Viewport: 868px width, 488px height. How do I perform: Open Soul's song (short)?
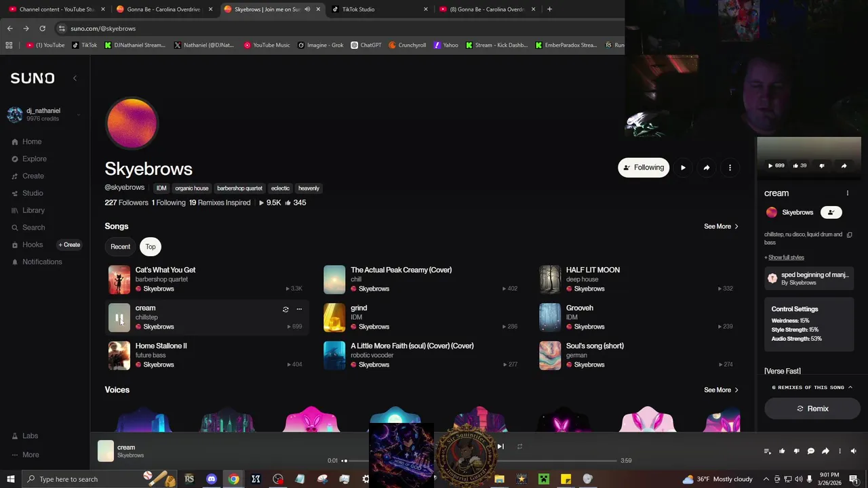tap(595, 346)
